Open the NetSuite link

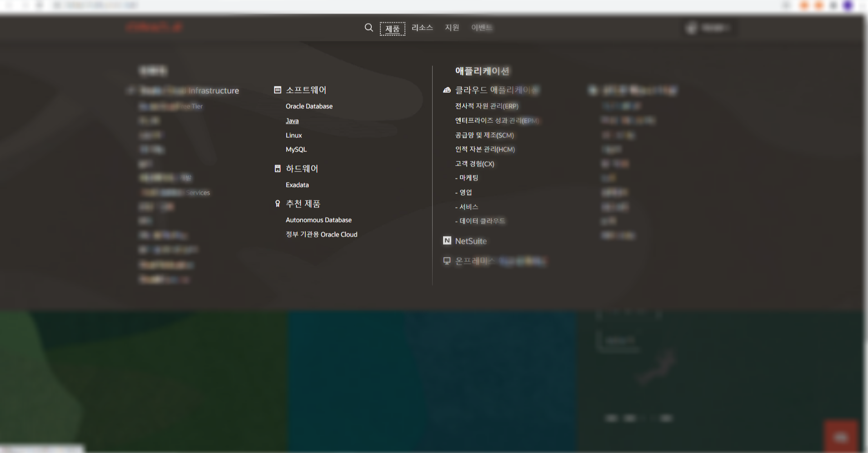pos(471,242)
